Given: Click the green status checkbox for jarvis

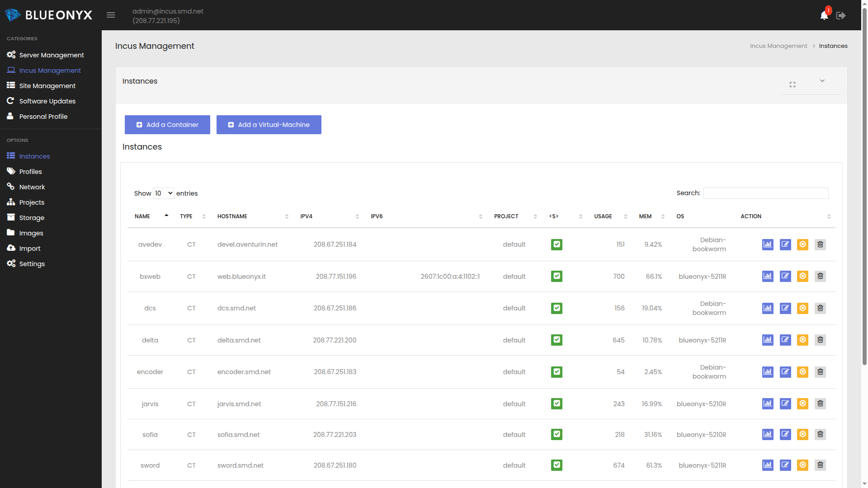Looking at the screenshot, I should point(557,404).
